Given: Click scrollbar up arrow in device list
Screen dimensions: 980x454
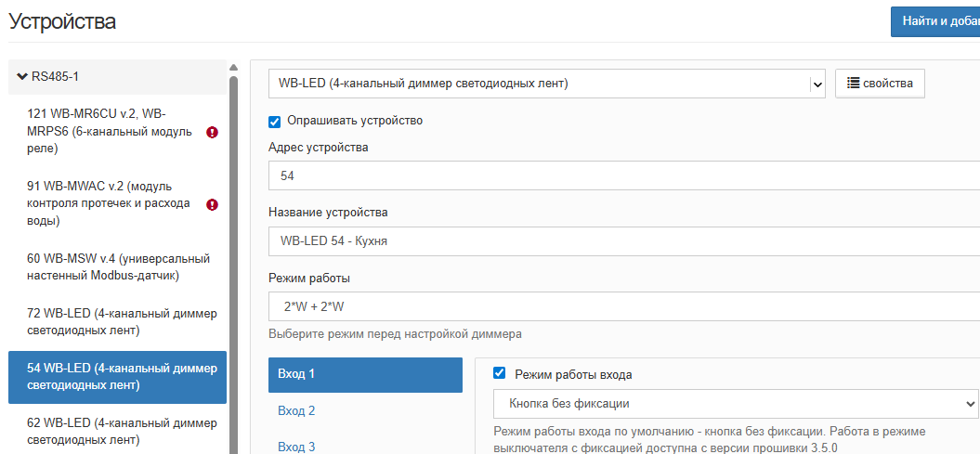Looking at the screenshot, I should pos(234,67).
